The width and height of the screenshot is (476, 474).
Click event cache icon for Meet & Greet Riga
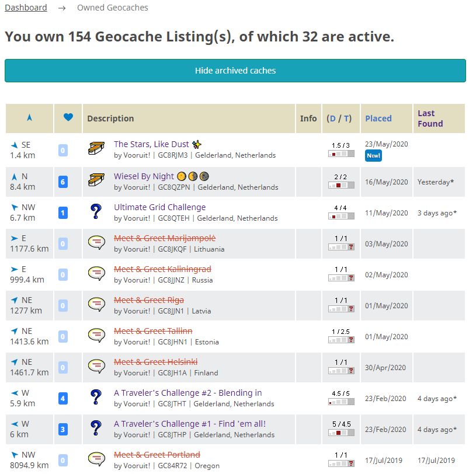(96, 305)
